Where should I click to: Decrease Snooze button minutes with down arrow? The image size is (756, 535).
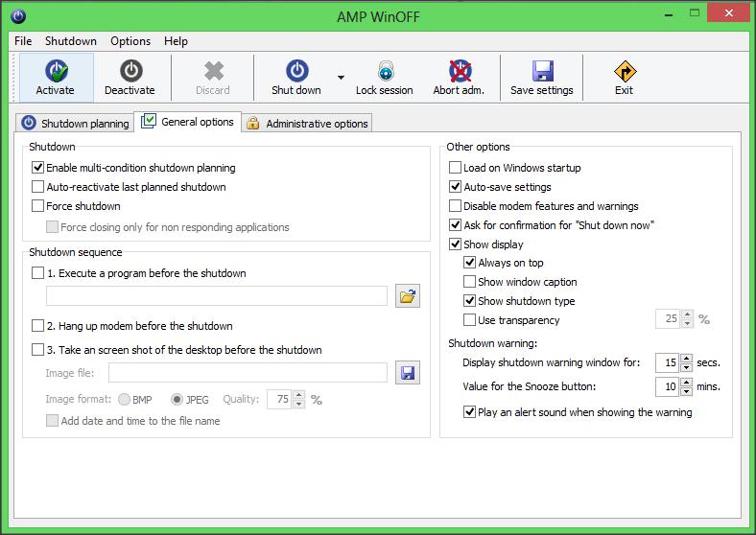click(x=687, y=392)
